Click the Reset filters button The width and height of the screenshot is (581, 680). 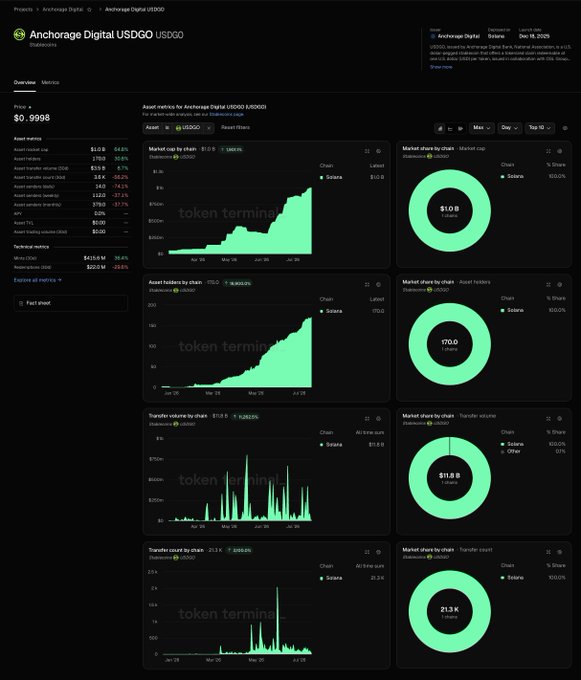point(235,128)
